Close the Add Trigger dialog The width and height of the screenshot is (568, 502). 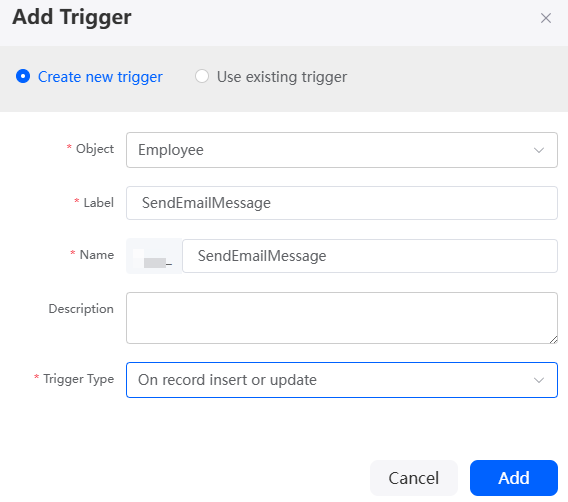pos(546,18)
